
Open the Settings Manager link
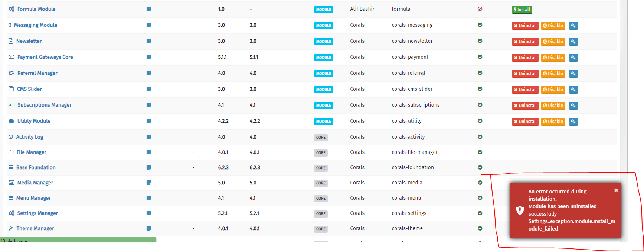(37, 213)
